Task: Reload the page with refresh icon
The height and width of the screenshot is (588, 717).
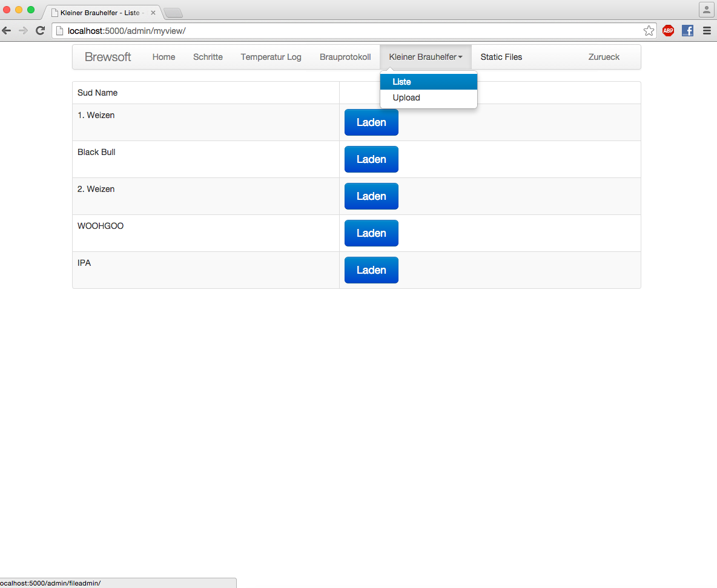Action: coord(41,30)
